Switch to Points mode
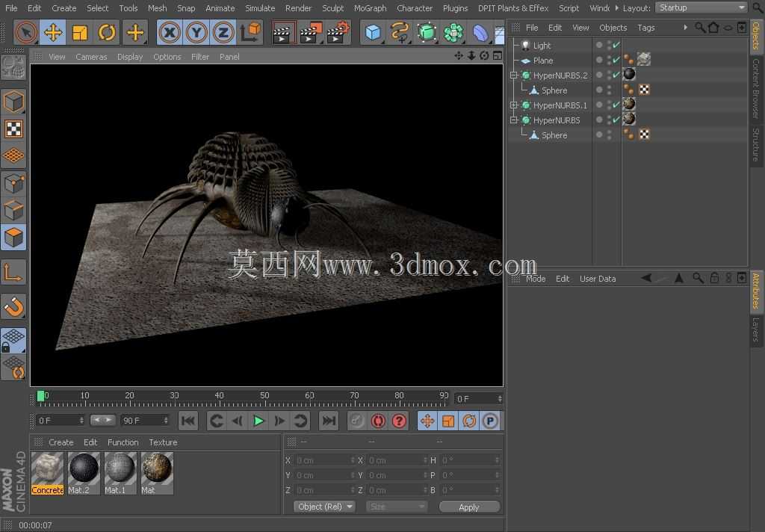Image resolution: width=765 pixels, height=532 pixels. 13,184
